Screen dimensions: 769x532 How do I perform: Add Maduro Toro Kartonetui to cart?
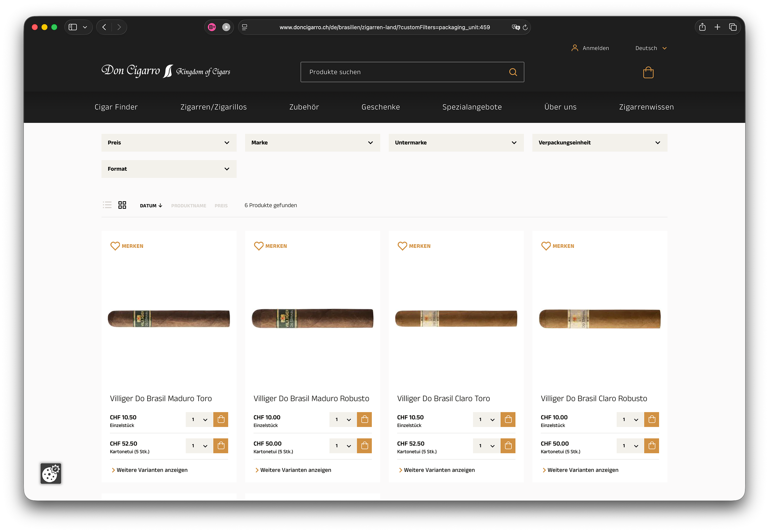[221, 446]
